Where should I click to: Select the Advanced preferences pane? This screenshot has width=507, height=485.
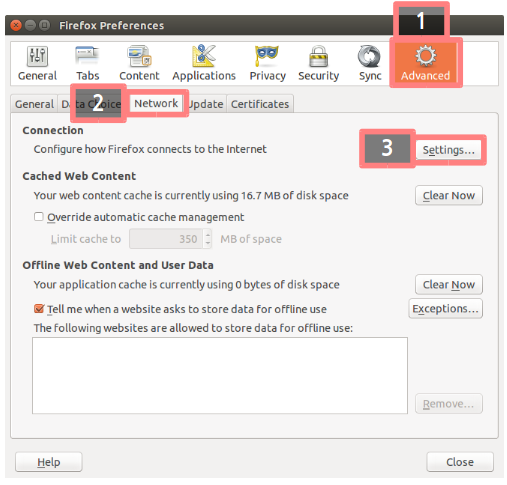click(x=426, y=64)
